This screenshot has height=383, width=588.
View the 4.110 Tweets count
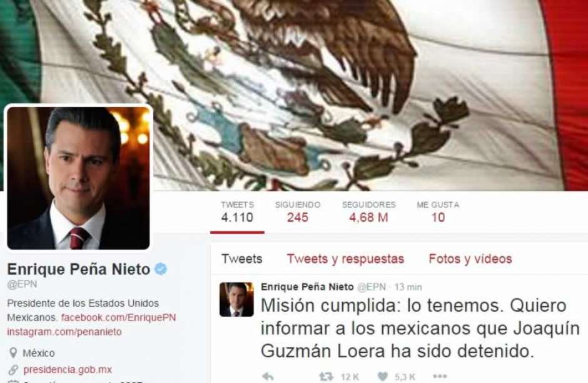click(x=237, y=212)
